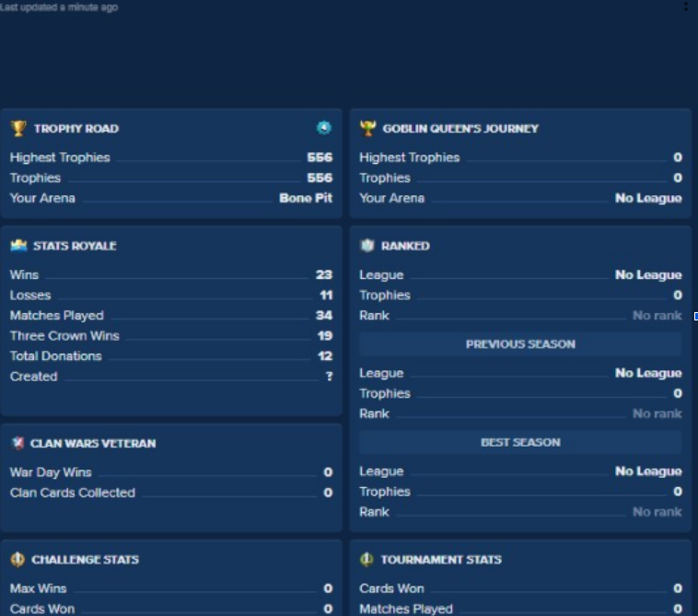Click the Last updated timestamp text
698x616 pixels.
(x=59, y=7)
